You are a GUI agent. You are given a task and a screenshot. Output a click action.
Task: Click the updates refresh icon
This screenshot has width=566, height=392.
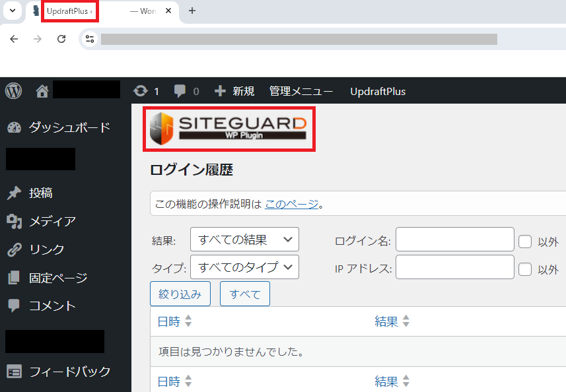tap(140, 92)
